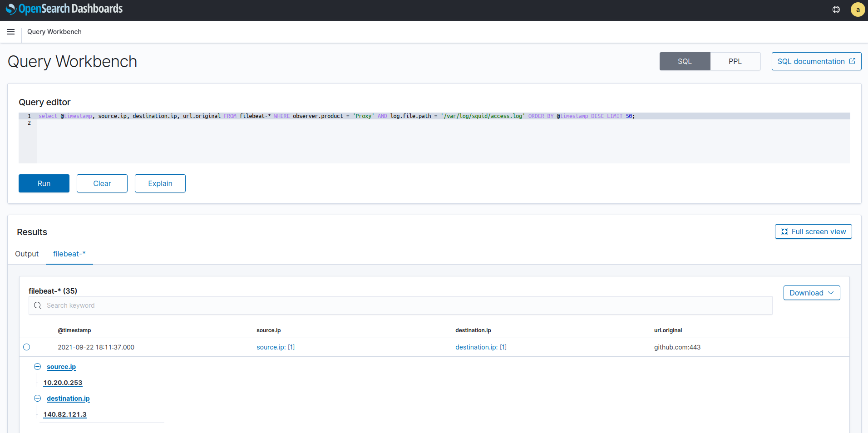Image resolution: width=868 pixels, height=433 pixels.
Task: Collapse the destination.ip nested node
Action: (38, 399)
